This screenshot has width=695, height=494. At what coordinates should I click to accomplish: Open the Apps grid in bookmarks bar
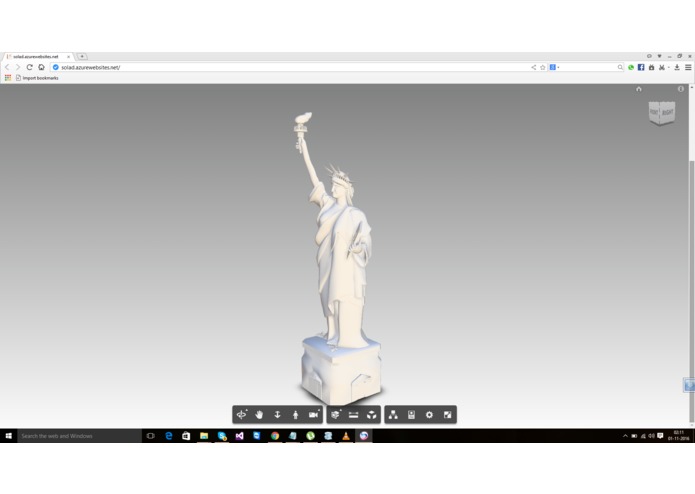pos(8,78)
